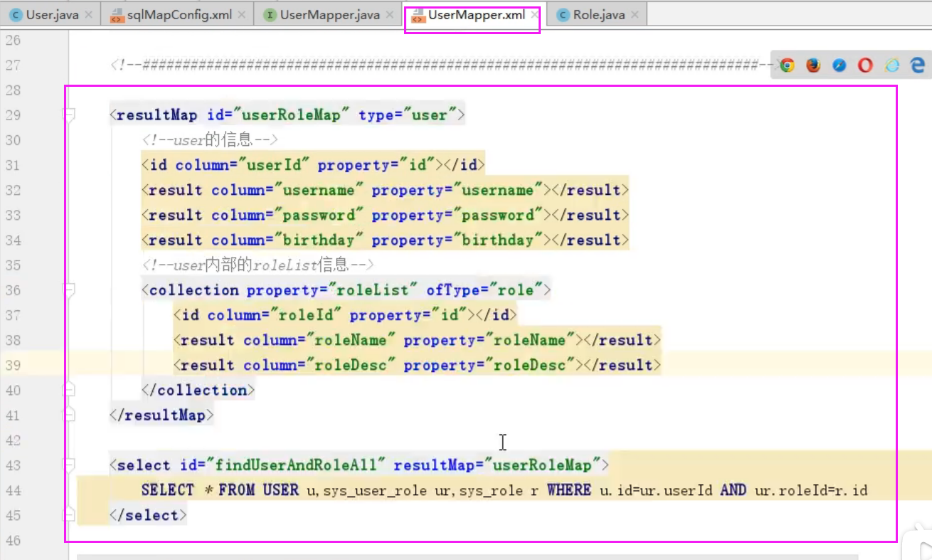
Task: Click "password" column value on line 33
Action: click(319, 215)
